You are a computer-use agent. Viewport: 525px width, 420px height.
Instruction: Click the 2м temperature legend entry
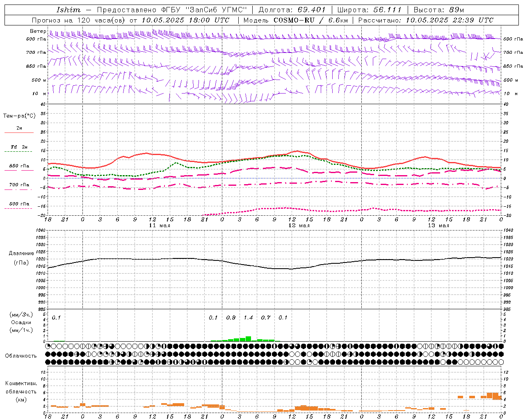pyautogui.click(x=19, y=128)
